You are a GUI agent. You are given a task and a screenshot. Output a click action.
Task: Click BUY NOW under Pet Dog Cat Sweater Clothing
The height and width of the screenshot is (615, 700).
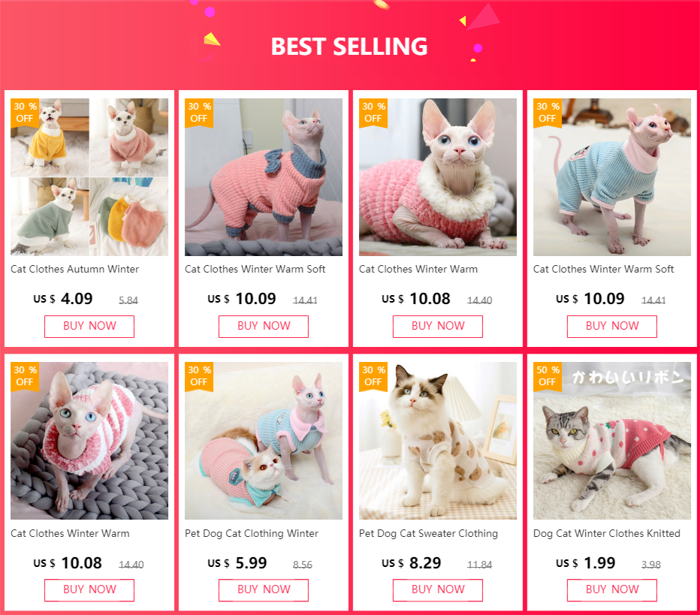[x=437, y=590]
